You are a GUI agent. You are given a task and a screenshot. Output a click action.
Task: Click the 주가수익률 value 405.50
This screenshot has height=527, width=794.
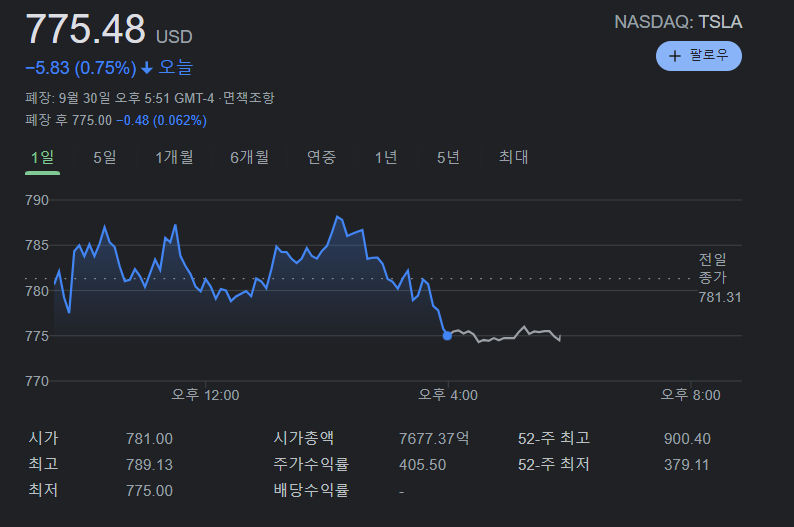click(422, 465)
